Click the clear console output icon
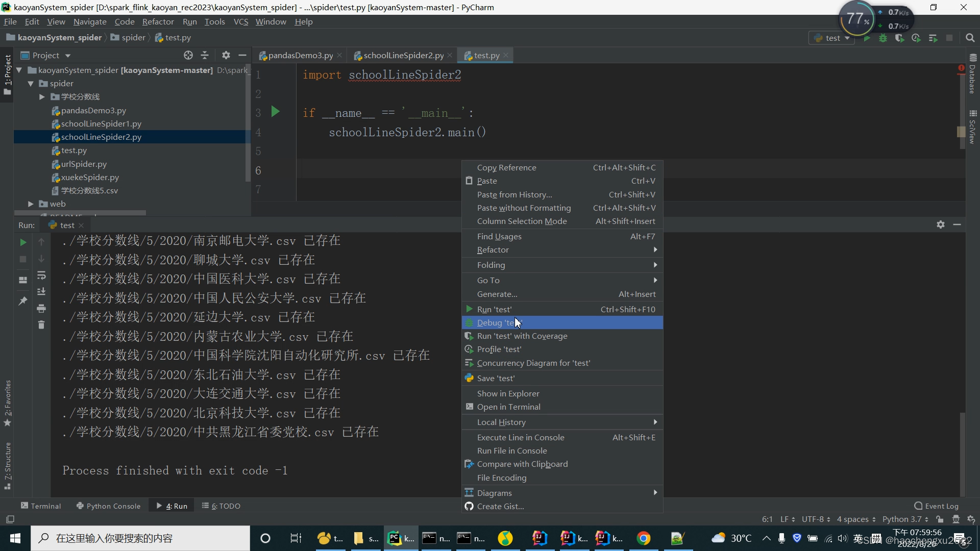Screen dimensions: 980x551 coord(42,325)
